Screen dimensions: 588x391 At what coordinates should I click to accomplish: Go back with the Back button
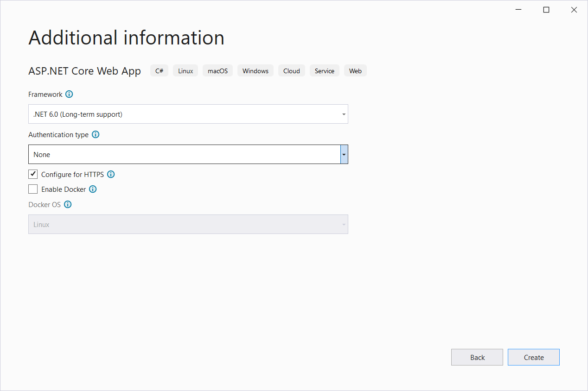477,357
